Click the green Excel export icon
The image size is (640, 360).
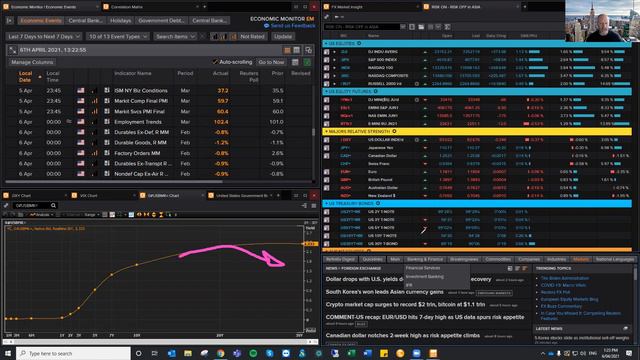click(307, 62)
